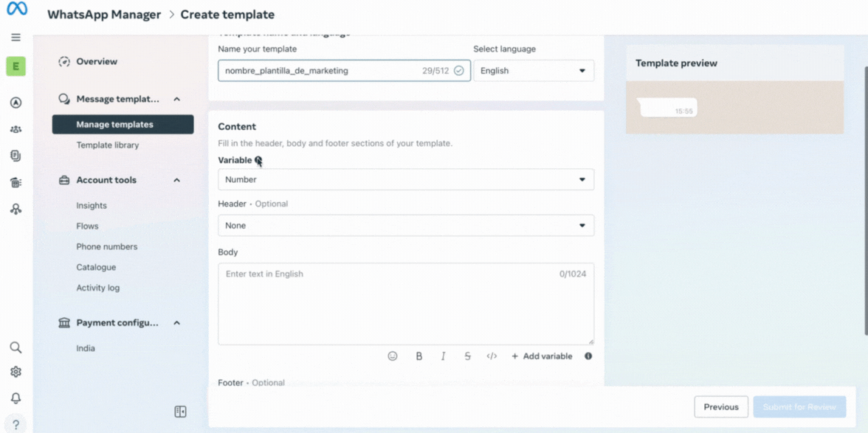The image size is (868, 433).
Task: Collapse the Message templates section chevron
Action: click(177, 99)
